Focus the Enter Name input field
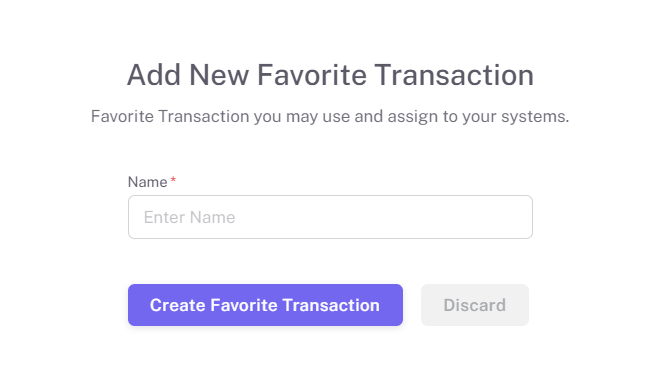Image resolution: width=661 pixels, height=371 pixels. point(330,217)
